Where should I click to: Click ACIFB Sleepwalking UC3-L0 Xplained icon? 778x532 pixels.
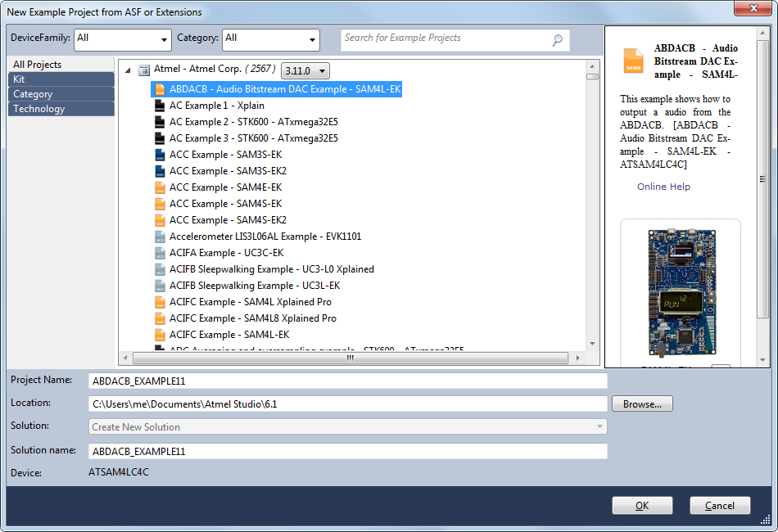pyautogui.click(x=160, y=269)
